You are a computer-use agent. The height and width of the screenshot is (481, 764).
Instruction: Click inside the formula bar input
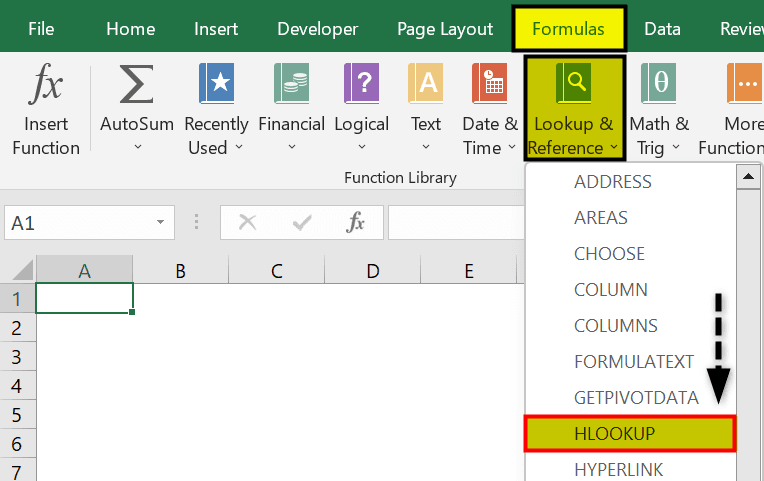pos(456,223)
